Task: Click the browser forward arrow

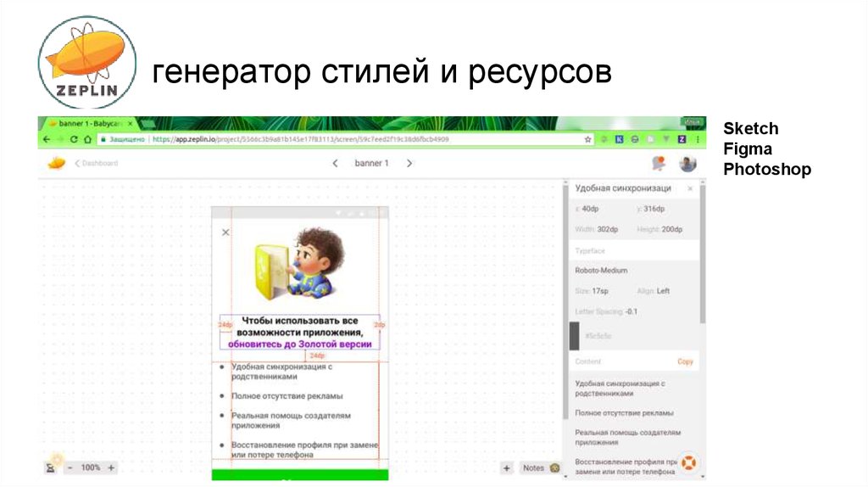Action: click(60, 140)
